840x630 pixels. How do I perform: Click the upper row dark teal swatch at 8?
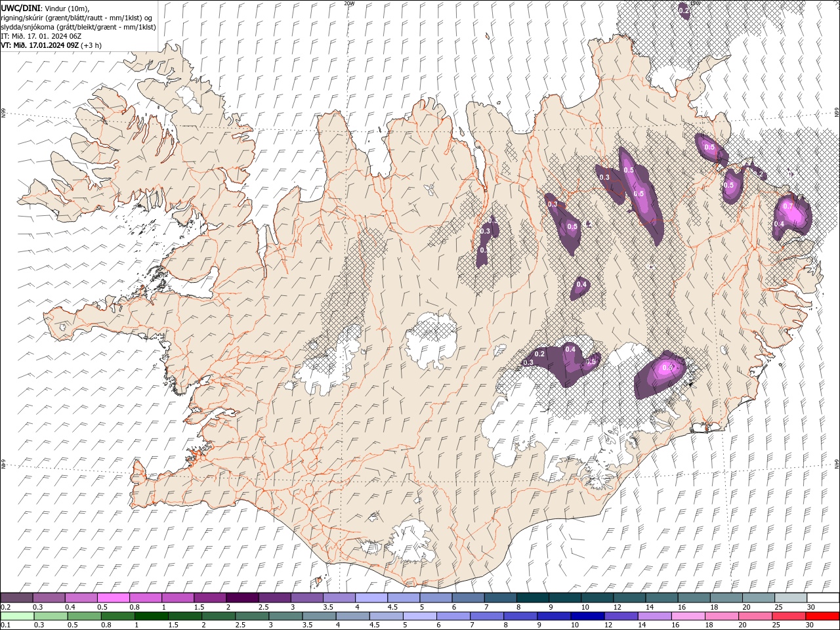[532, 598]
